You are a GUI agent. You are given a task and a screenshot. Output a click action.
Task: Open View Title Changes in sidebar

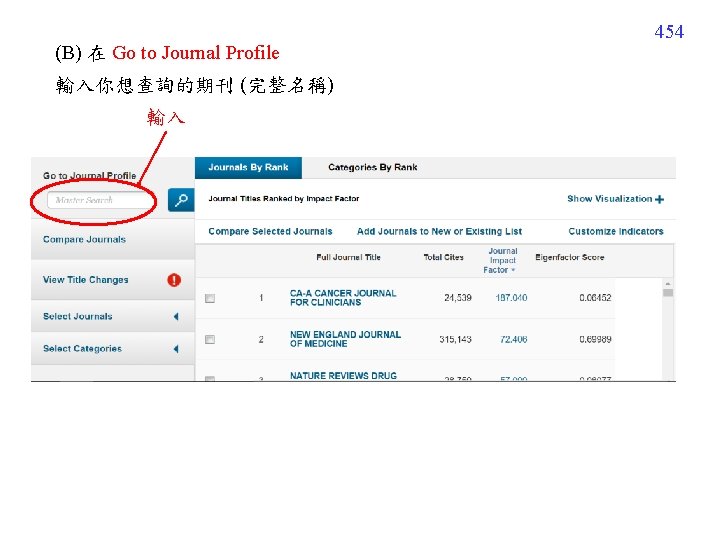coord(85,280)
